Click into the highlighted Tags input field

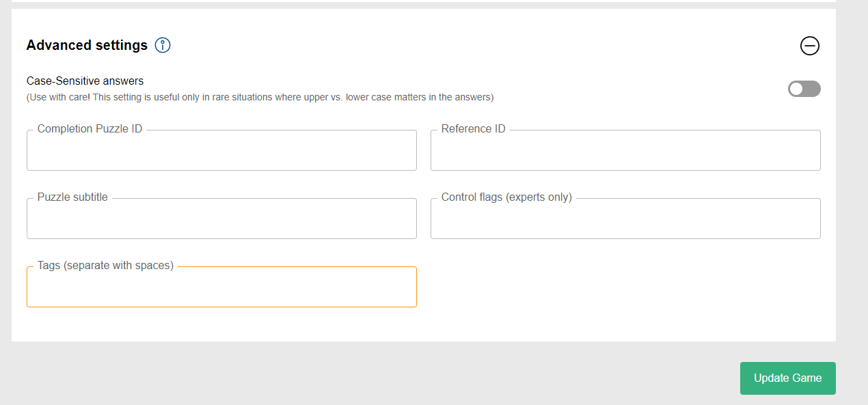(221, 287)
